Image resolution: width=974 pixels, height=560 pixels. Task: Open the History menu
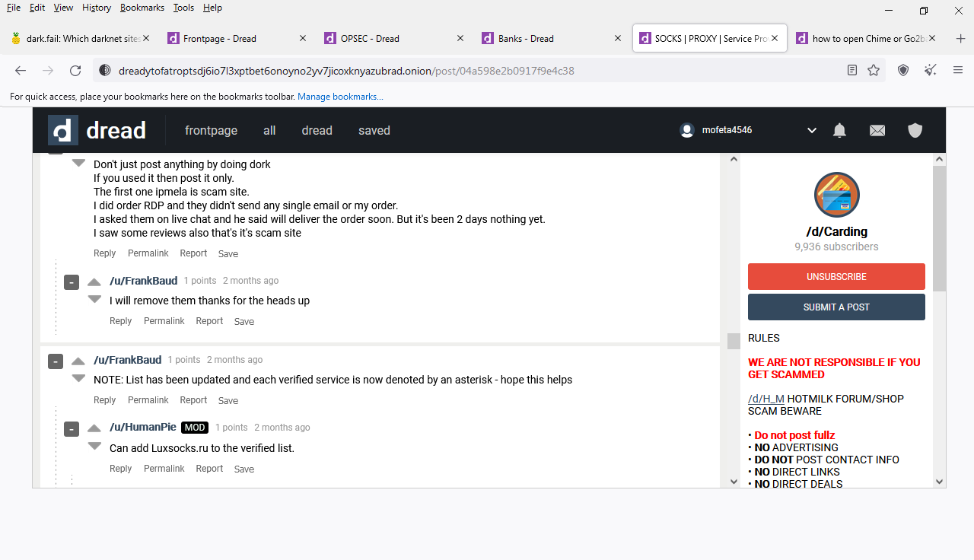coord(97,8)
